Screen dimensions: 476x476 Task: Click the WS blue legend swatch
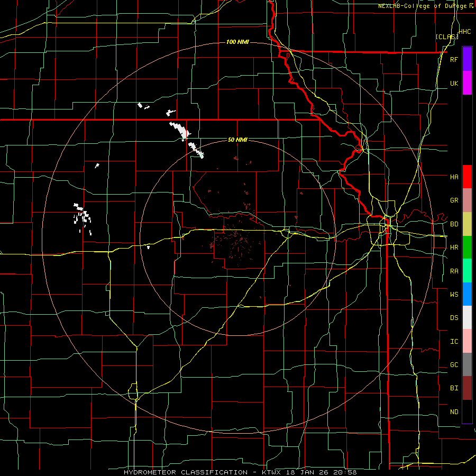467,294
